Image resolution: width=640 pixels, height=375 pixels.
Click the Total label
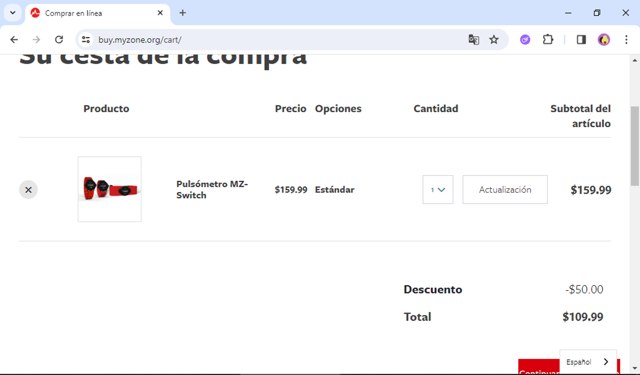pyautogui.click(x=417, y=317)
